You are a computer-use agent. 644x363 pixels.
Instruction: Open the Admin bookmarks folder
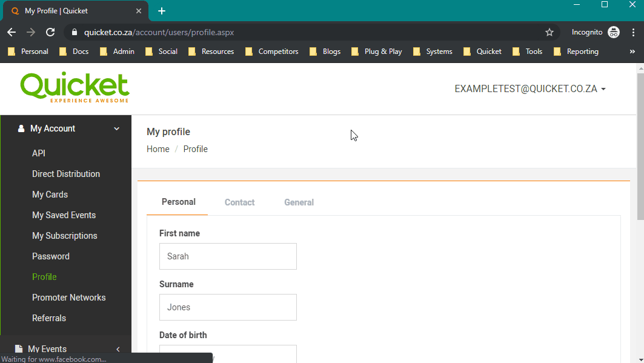point(117,52)
